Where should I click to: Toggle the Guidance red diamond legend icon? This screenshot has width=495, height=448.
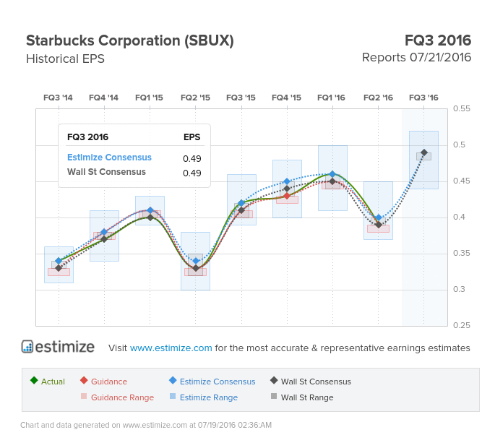84,380
